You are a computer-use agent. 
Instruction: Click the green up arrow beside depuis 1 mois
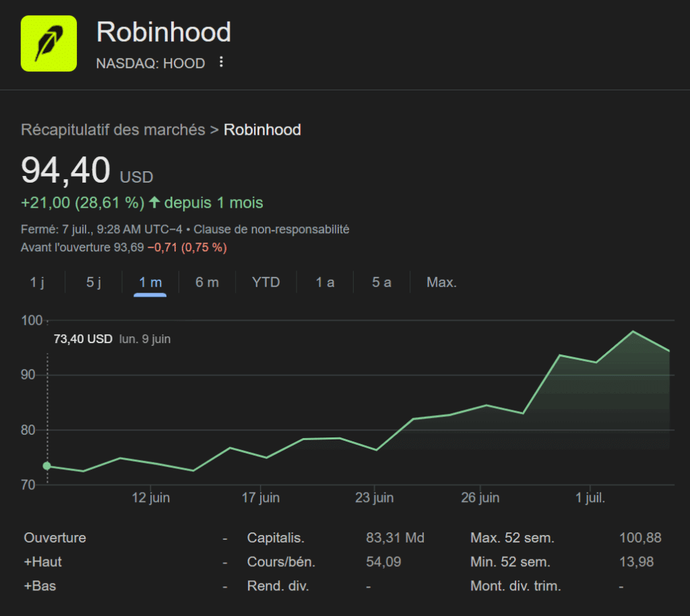154,202
